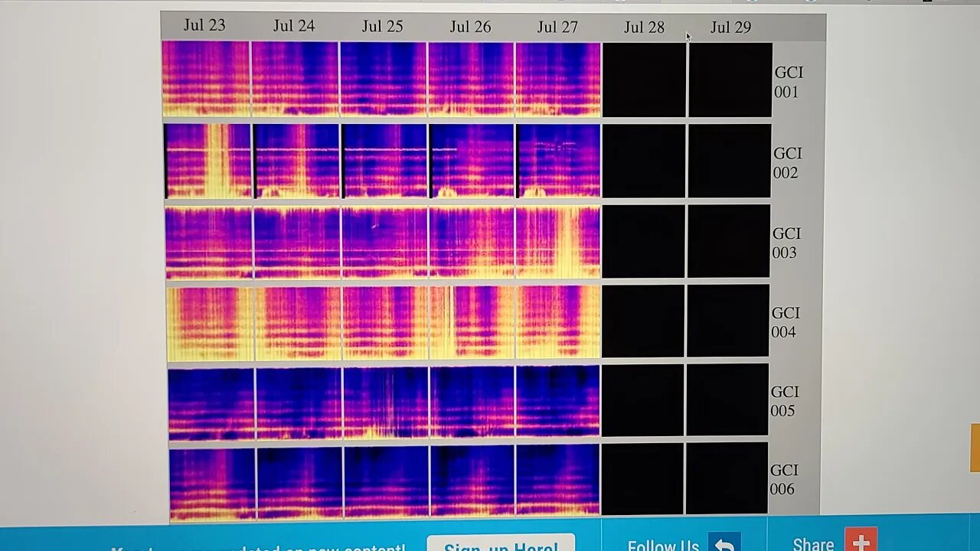
Task: Open GCI 001 spectrogram for Jul 25
Action: [x=383, y=80]
